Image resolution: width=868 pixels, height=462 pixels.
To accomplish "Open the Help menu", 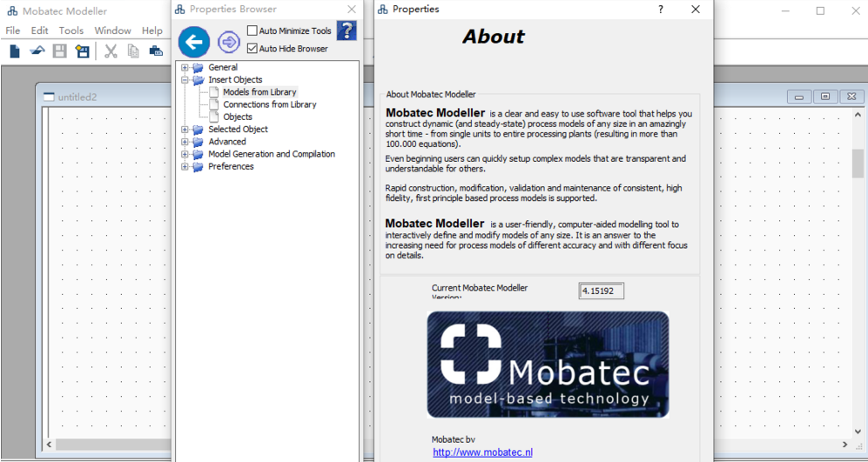I will tap(152, 30).
